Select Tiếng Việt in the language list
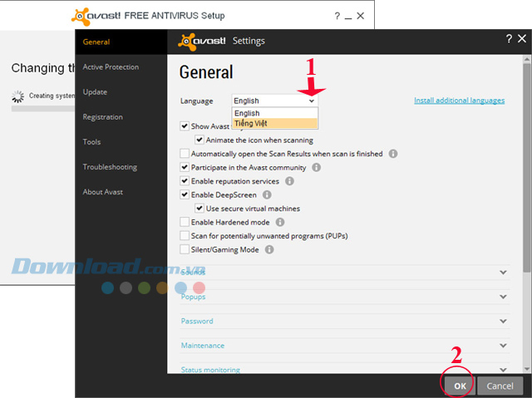The height and width of the screenshot is (398, 532). coord(274,123)
